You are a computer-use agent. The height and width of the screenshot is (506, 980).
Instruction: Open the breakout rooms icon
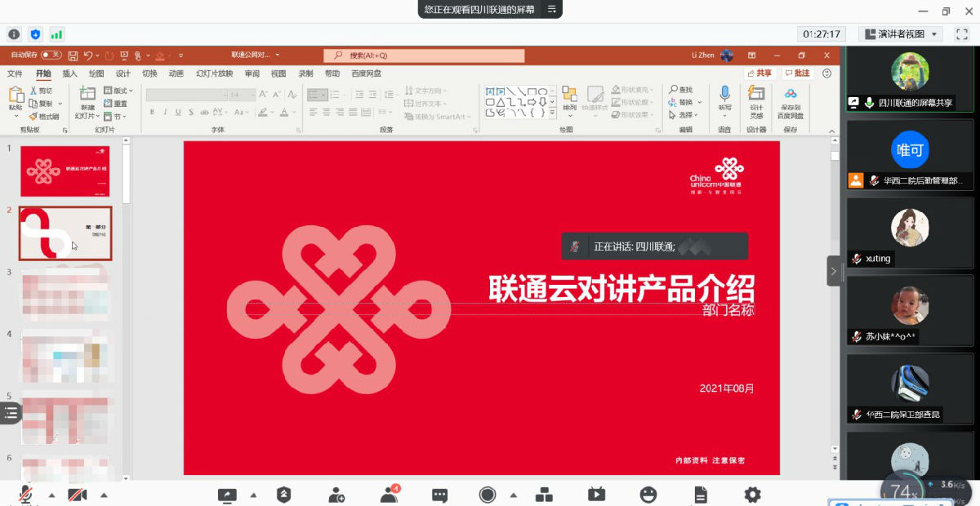point(544,495)
